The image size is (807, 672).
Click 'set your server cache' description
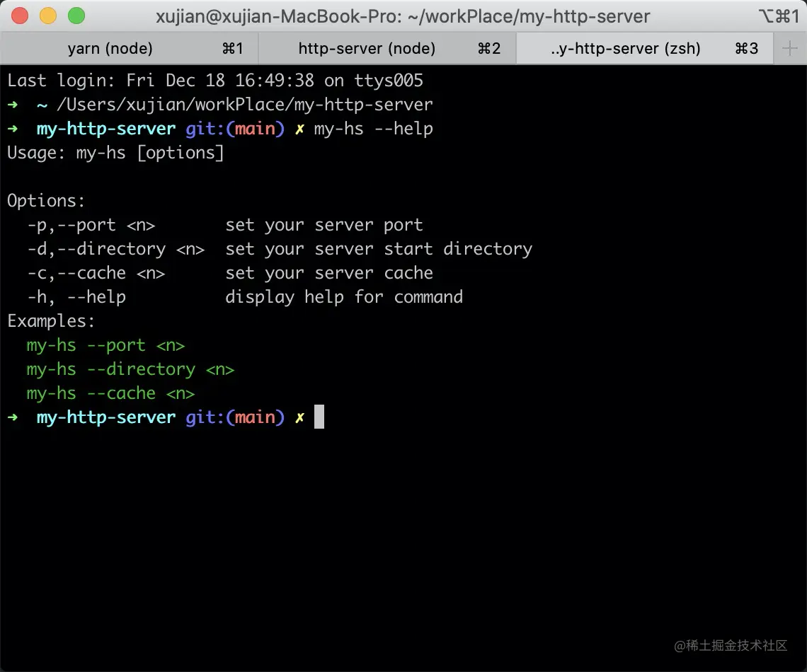329,273
